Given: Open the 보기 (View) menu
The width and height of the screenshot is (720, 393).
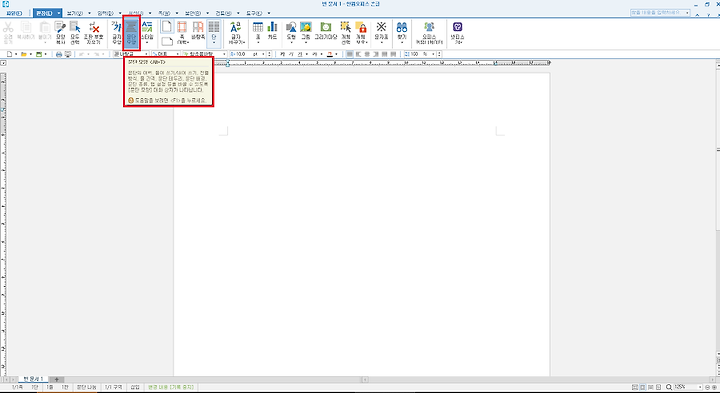Looking at the screenshot, I should tap(74, 13).
